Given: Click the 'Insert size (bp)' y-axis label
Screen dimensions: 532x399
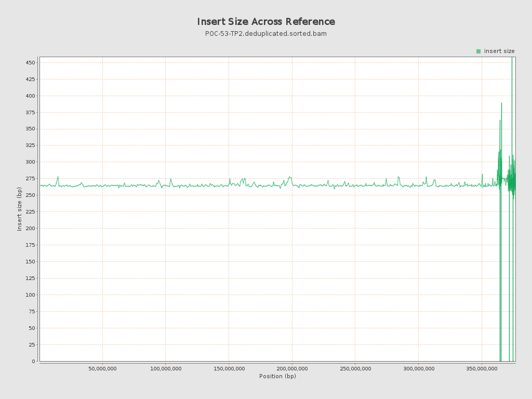Looking at the screenshot, I should pyautogui.click(x=19, y=209).
